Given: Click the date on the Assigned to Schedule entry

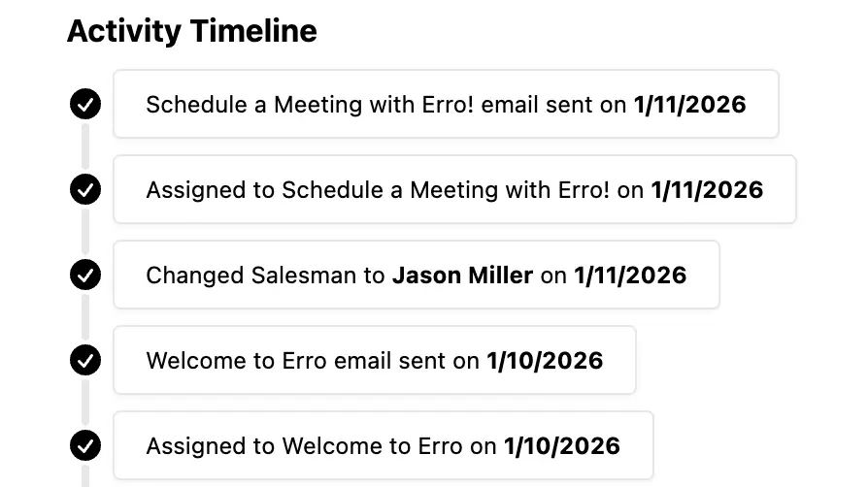Looking at the screenshot, I should pos(707,189).
